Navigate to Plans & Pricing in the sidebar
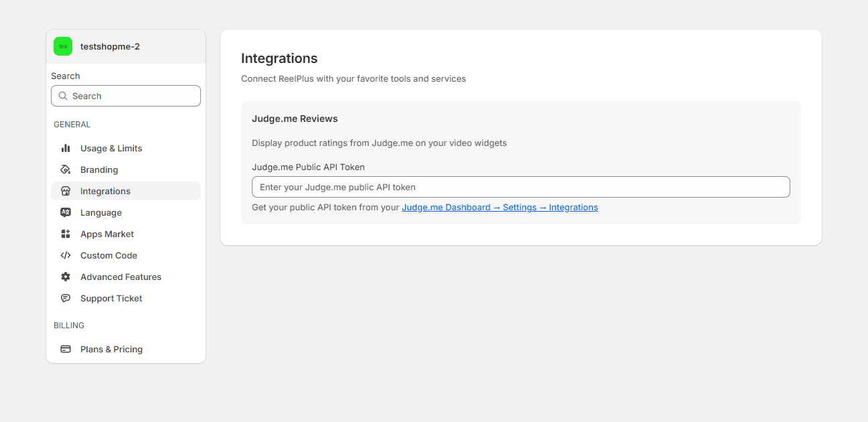 (x=111, y=349)
